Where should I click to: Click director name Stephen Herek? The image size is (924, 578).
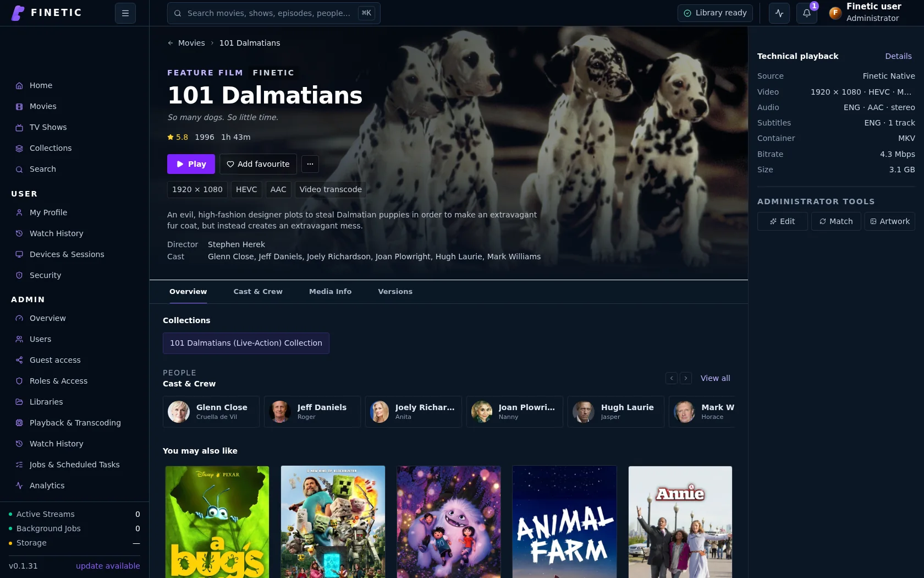tap(237, 244)
